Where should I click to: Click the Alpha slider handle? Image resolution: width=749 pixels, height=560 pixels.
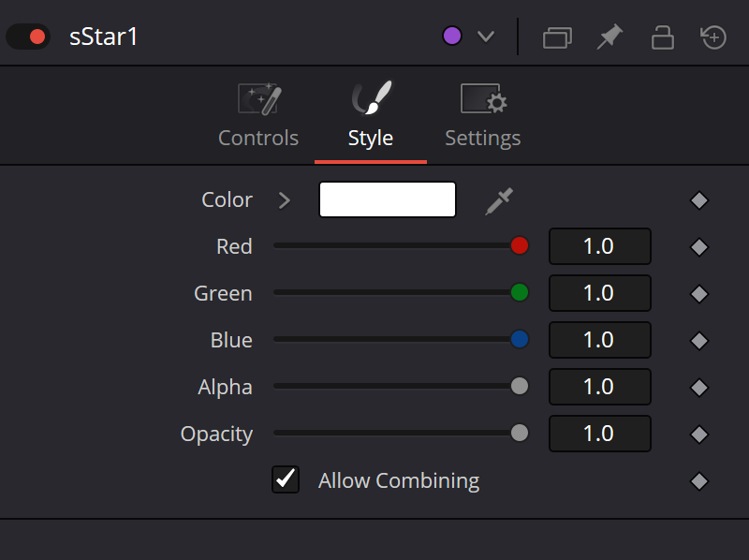(x=520, y=386)
